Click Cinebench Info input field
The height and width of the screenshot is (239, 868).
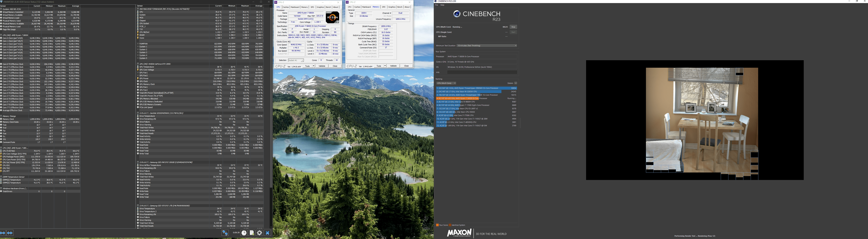pyautogui.click(x=482, y=72)
